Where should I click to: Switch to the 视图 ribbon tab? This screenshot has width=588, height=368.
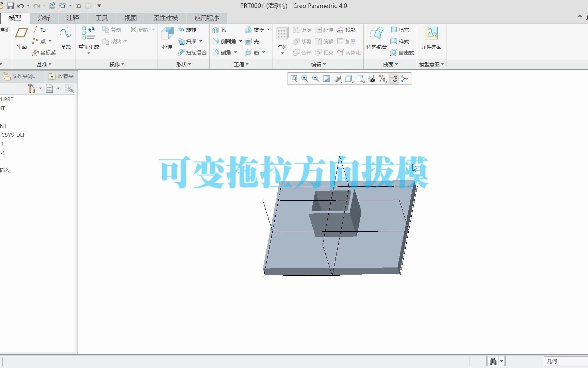130,18
